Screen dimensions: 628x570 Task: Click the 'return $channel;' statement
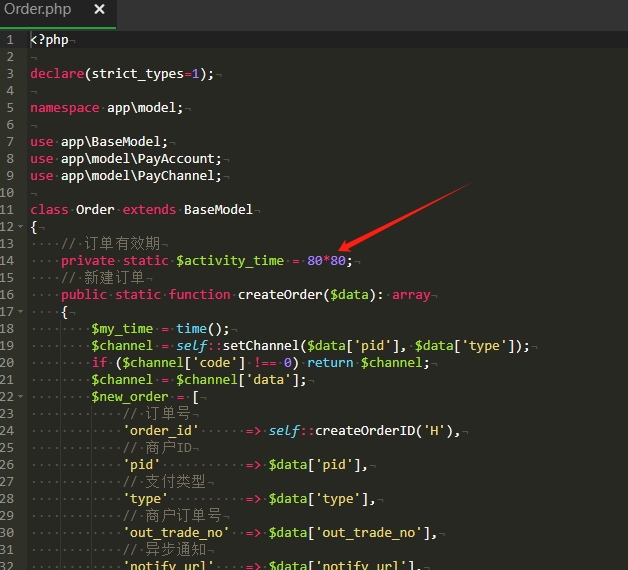(x=368, y=363)
